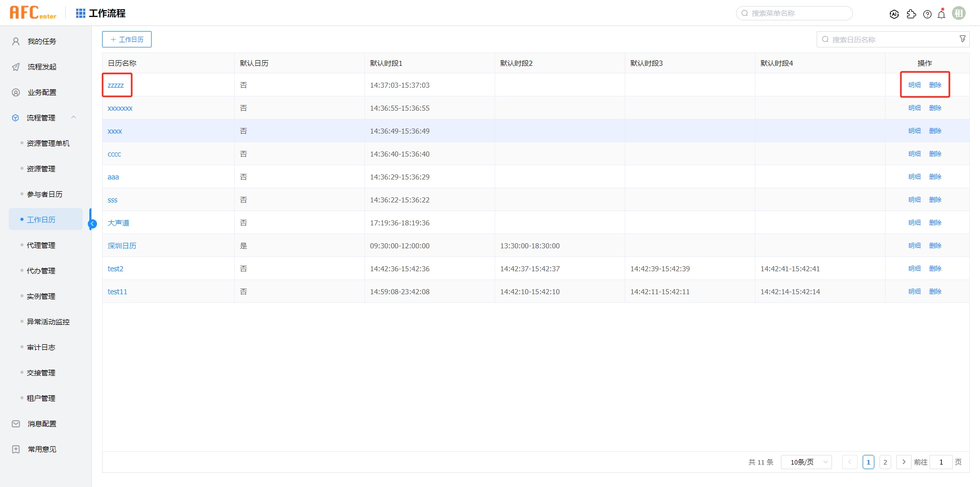Open details of 深圳日历 via 明细 link
The width and height of the screenshot is (980, 487).
(915, 245)
